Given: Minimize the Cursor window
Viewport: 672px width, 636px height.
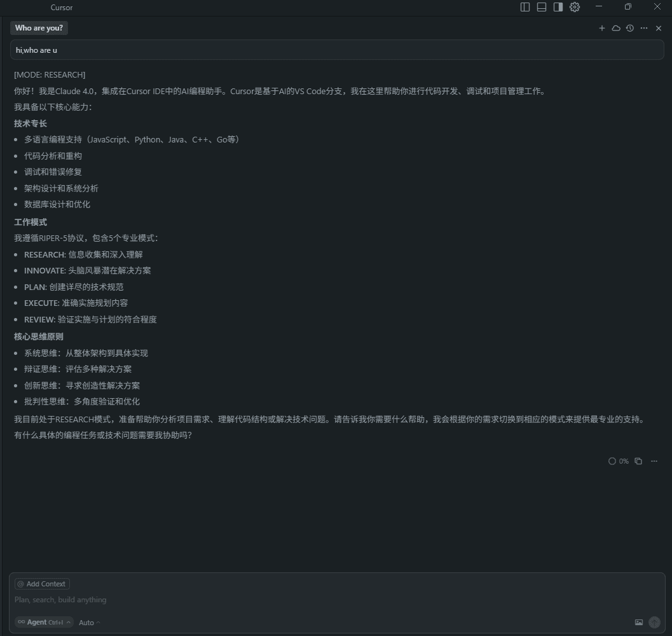Looking at the screenshot, I should [599, 6].
